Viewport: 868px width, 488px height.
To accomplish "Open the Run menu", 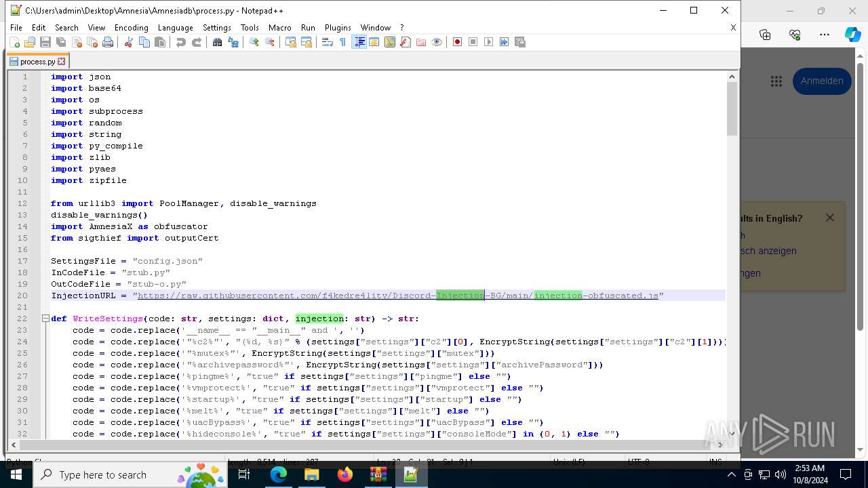I will point(308,28).
